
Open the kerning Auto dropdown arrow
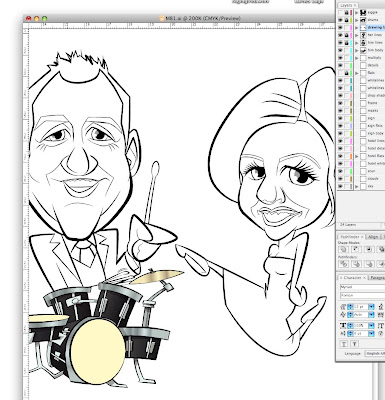[x=371, y=314]
